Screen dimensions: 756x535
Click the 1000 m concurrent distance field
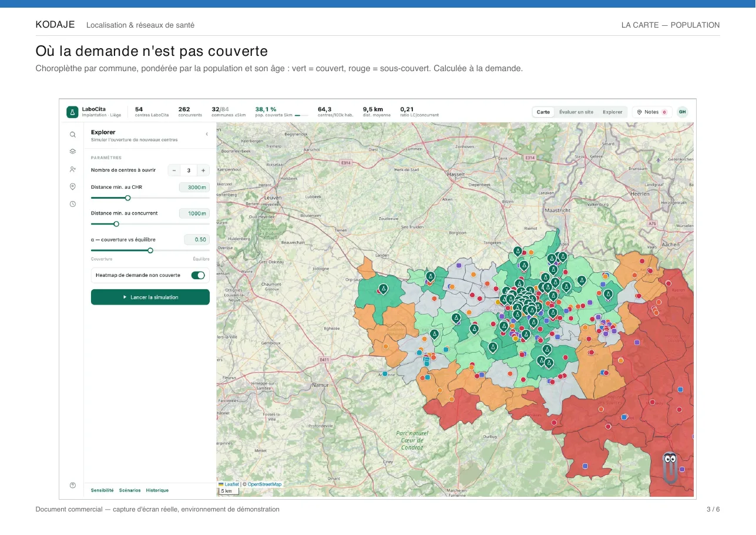(194, 213)
